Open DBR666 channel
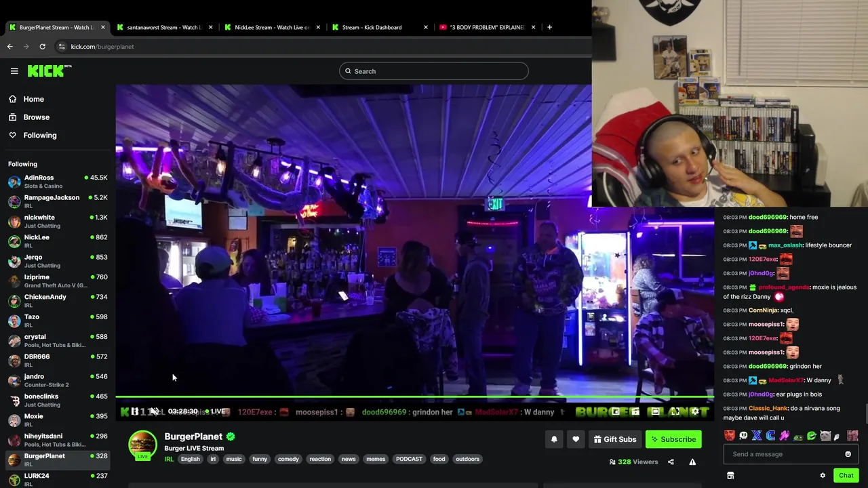The width and height of the screenshot is (868, 488). (x=58, y=360)
